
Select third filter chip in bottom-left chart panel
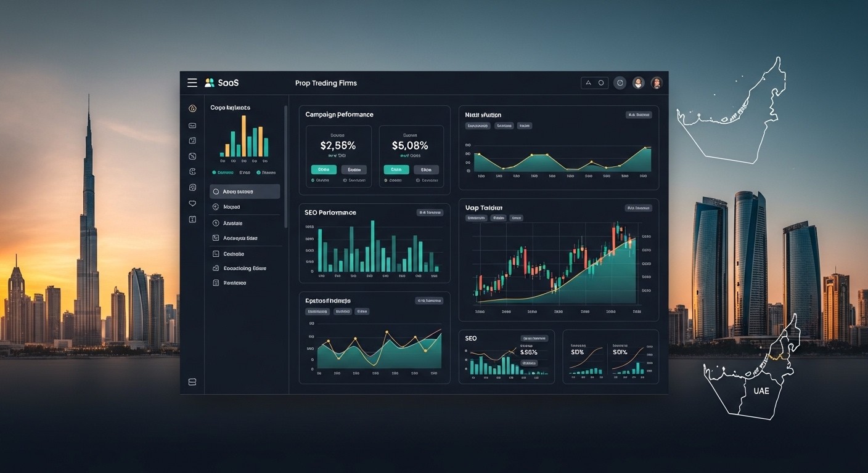(362, 312)
